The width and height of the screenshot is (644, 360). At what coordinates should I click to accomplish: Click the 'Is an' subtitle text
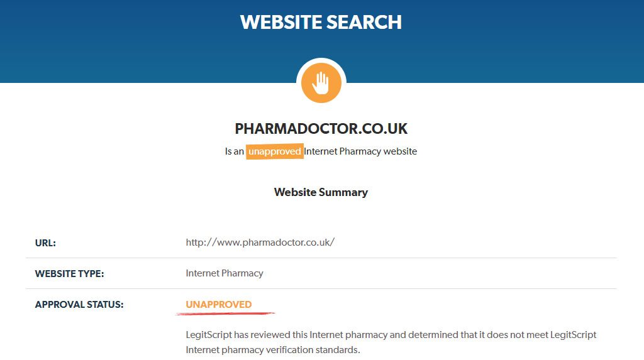[234, 151]
